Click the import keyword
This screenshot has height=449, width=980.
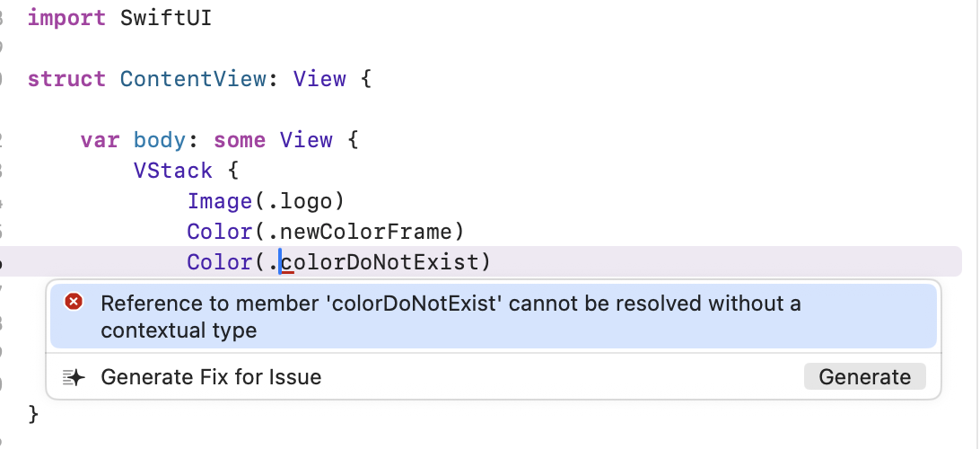pos(67,17)
